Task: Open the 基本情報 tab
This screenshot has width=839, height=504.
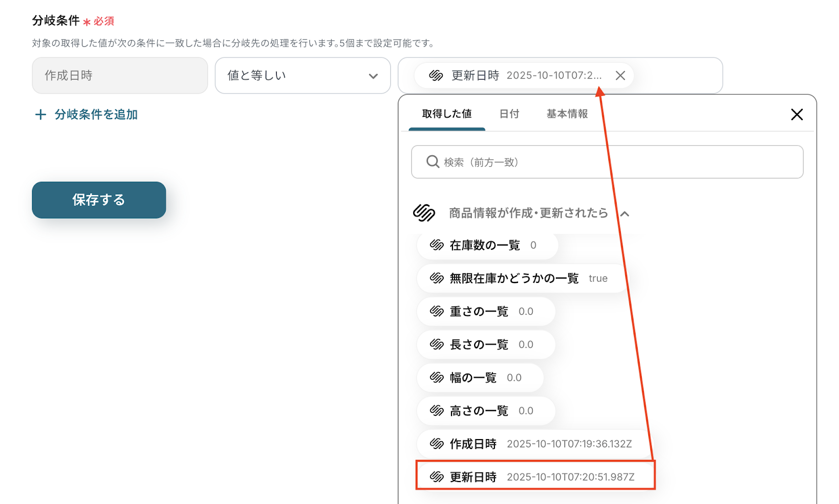Action: point(567,114)
